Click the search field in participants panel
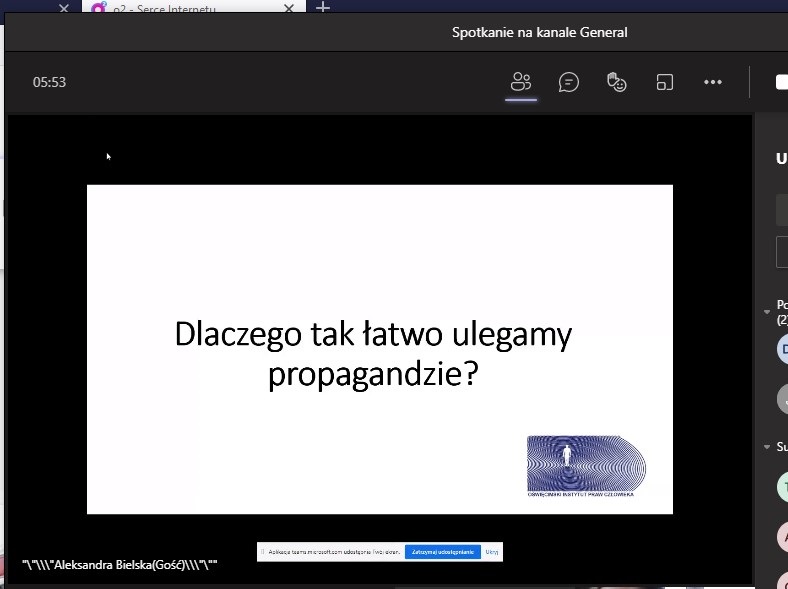 click(x=782, y=210)
